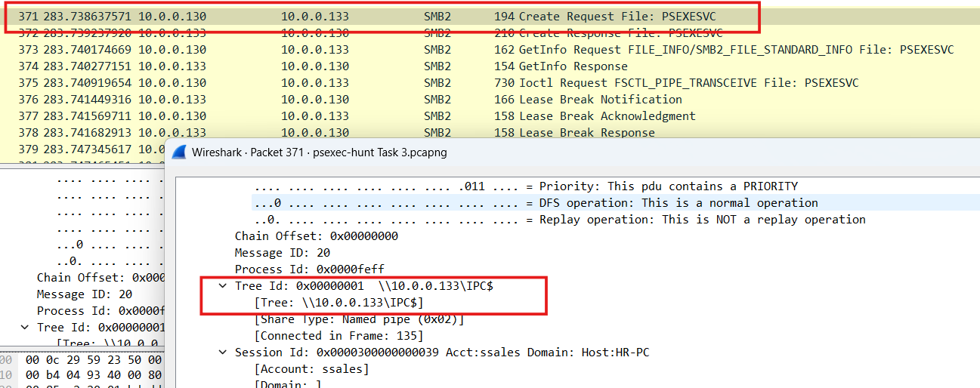Select [Tree: \\10.0.0.133\IPC$] child line in dialog
This screenshot has width=980, height=388.
click(339, 303)
